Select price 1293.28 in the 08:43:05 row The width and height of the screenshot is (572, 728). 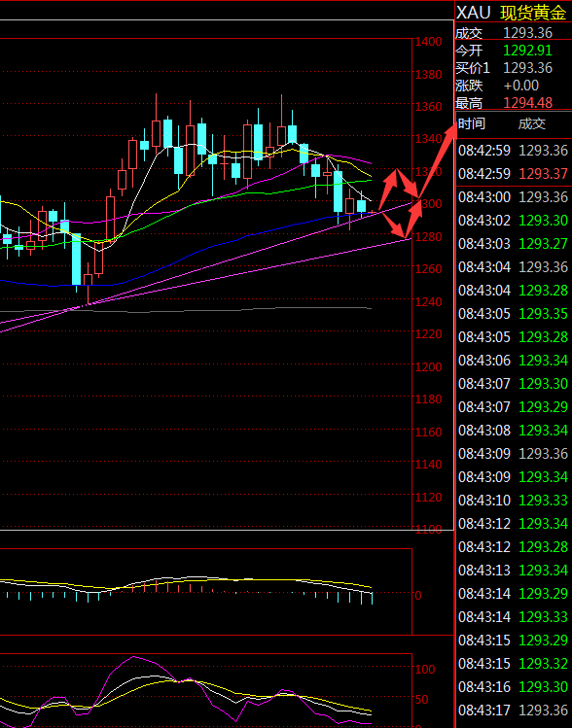(543, 337)
